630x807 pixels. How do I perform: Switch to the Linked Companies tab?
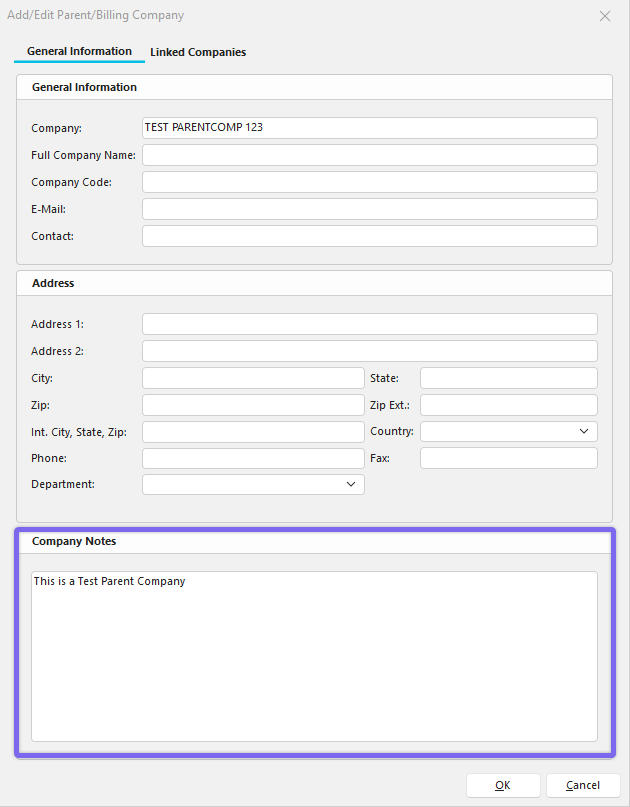(x=198, y=52)
